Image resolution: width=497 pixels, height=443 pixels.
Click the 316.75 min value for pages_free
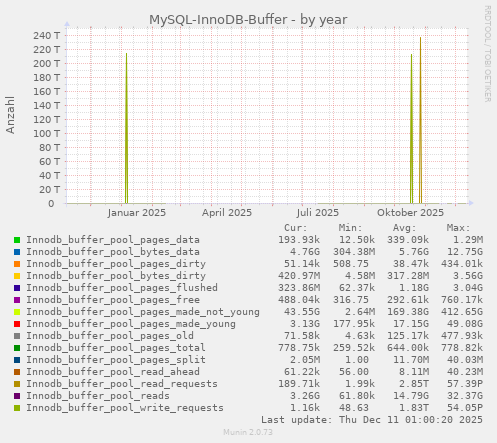tap(351, 300)
